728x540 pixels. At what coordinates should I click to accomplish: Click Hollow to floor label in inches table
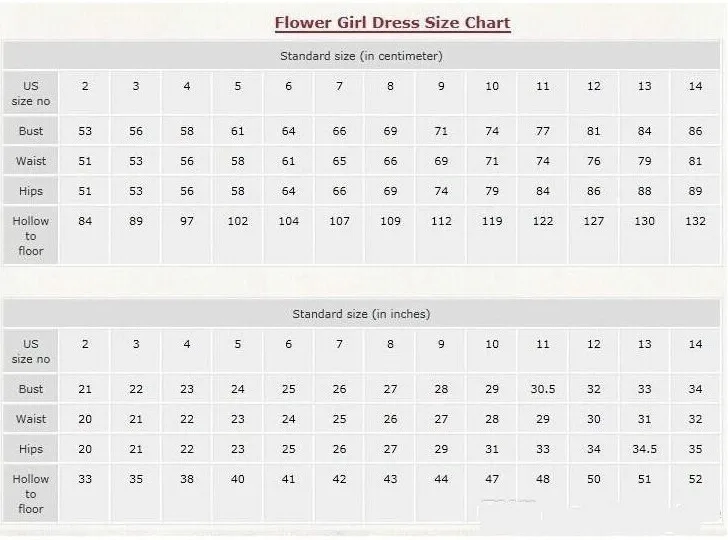tap(31, 494)
